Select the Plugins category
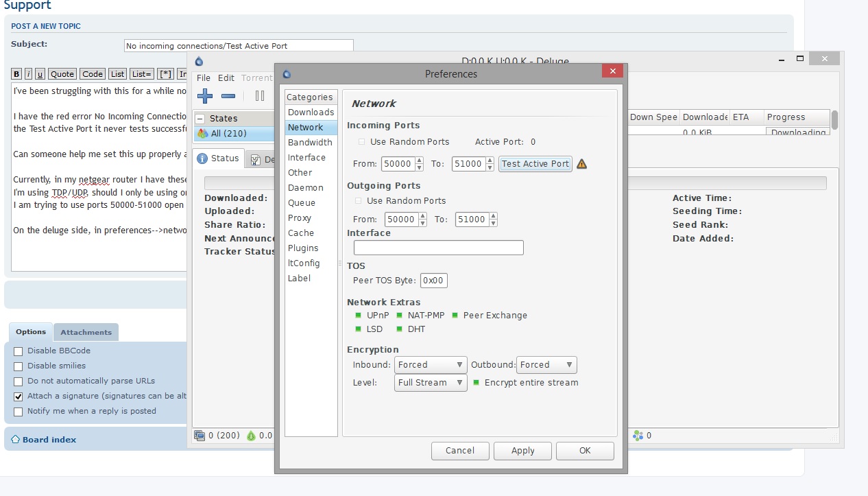Screen dimensions: 868x496 click(x=311, y=248)
